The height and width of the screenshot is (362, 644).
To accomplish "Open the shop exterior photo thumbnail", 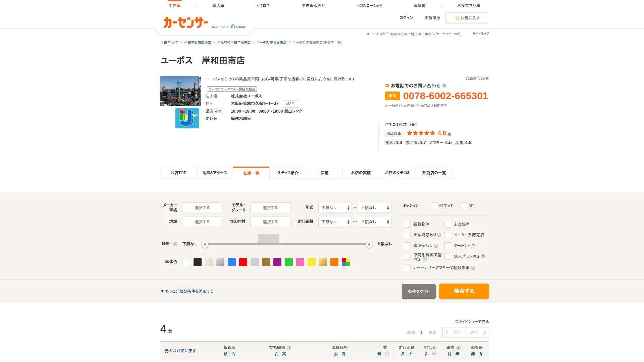I will click(x=180, y=91).
